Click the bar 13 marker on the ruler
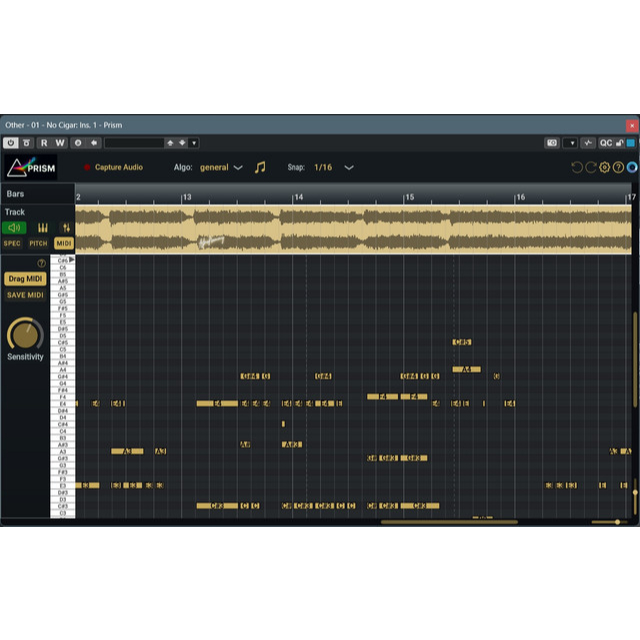 click(x=187, y=197)
